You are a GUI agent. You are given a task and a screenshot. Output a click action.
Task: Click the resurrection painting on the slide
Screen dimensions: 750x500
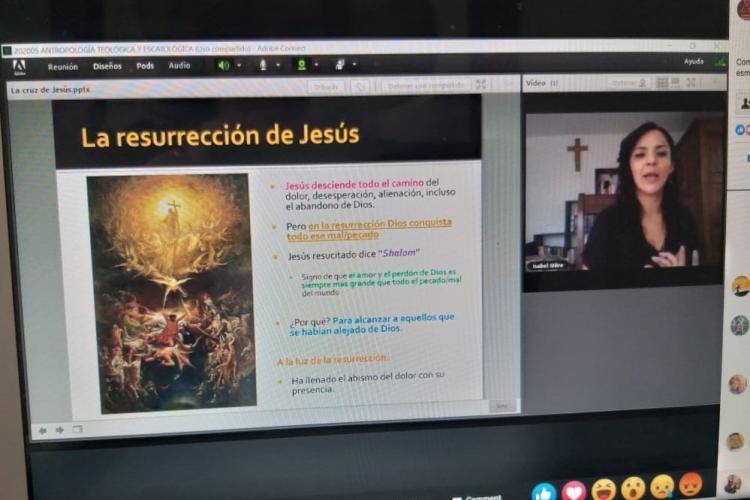[x=171, y=293]
